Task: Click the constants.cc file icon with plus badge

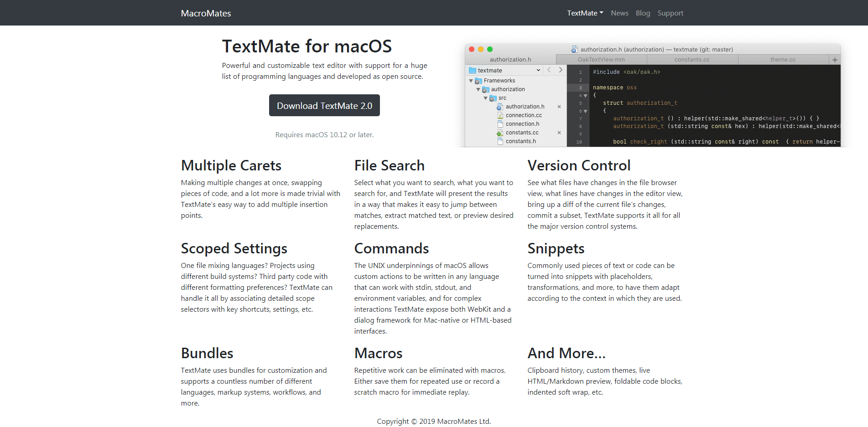Action: [500, 133]
